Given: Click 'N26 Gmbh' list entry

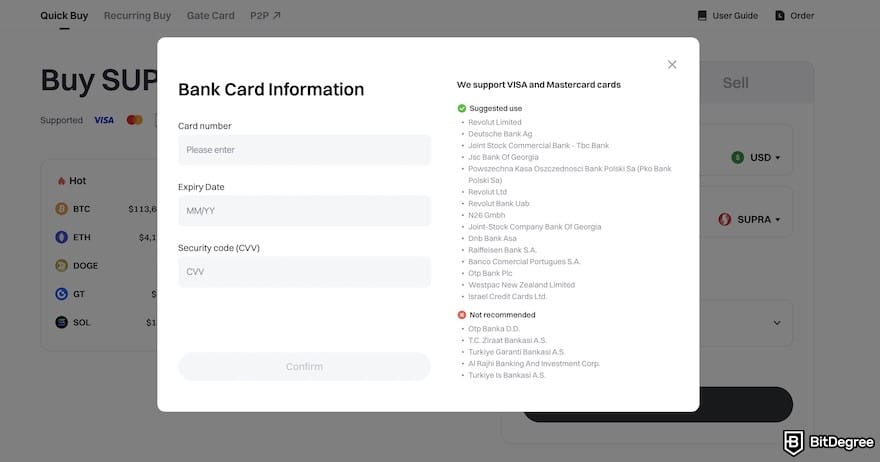Looking at the screenshot, I should (487, 215).
